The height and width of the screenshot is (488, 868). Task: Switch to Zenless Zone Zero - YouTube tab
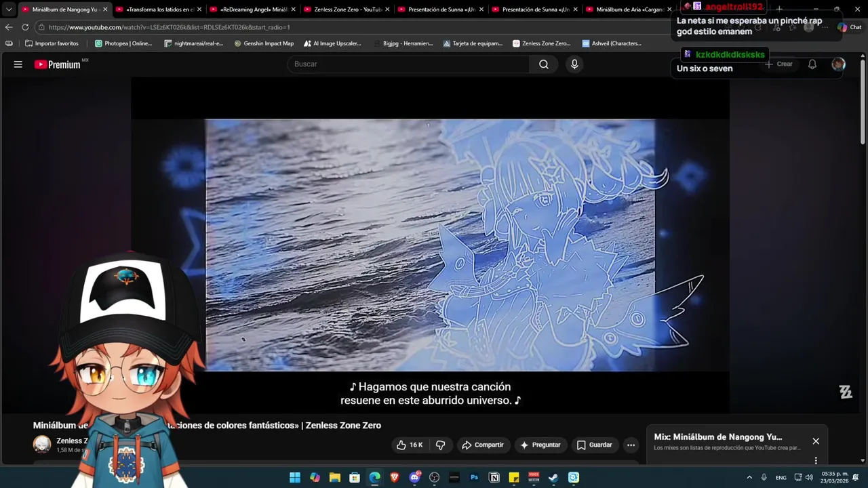click(348, 9)
